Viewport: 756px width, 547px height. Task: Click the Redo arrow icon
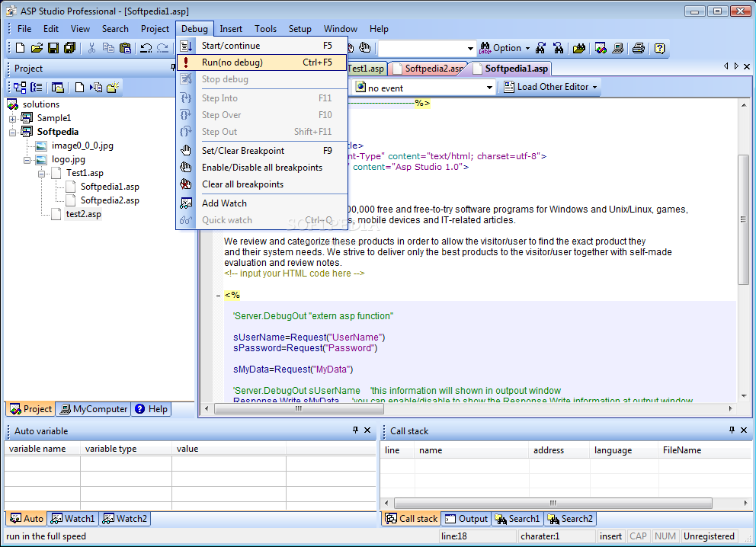tap(163, 48)
